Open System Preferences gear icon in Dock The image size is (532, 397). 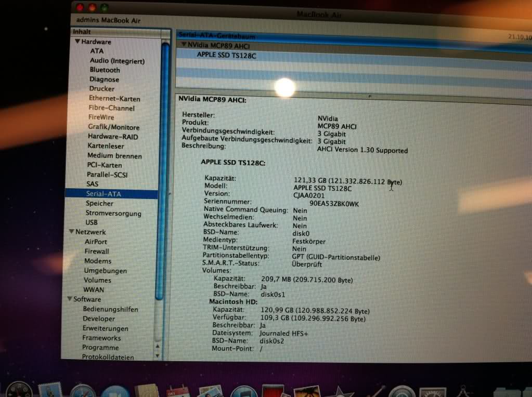click(x=433, y=393)
